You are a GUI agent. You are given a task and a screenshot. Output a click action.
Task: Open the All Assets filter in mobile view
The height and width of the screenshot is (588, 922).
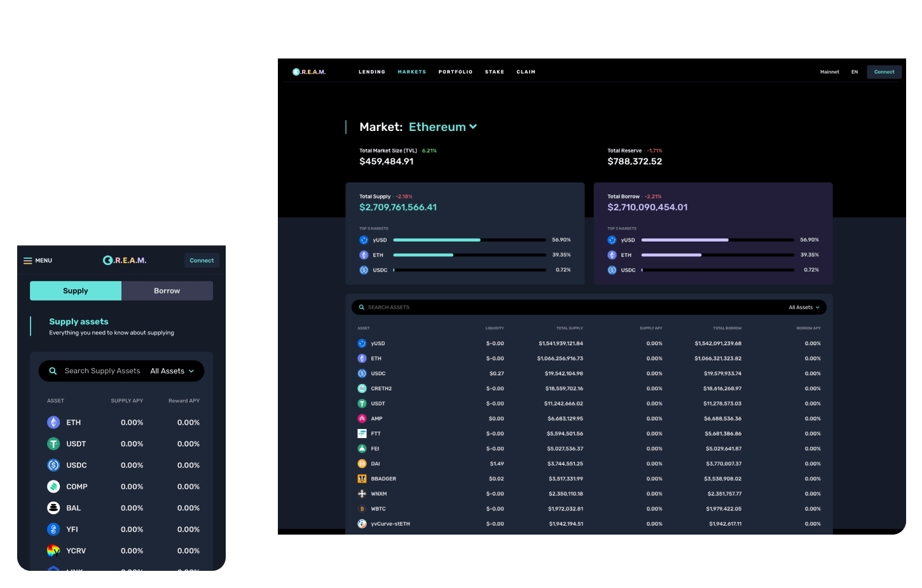172,371
